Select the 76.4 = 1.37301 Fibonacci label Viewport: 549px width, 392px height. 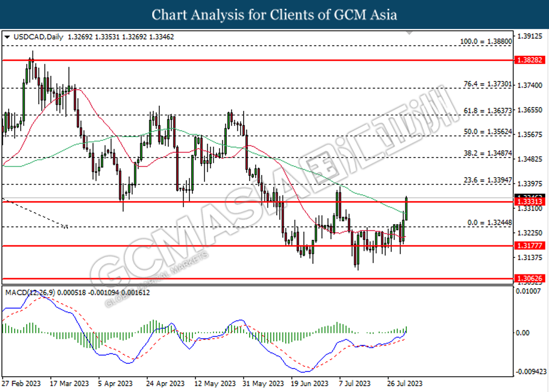pyautogui.click(x=488, y=84)
